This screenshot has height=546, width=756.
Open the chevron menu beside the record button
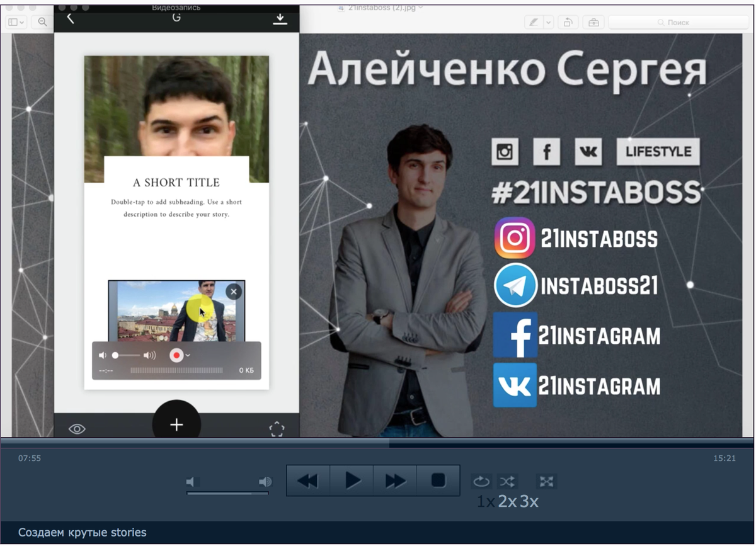tap(187, 356)
